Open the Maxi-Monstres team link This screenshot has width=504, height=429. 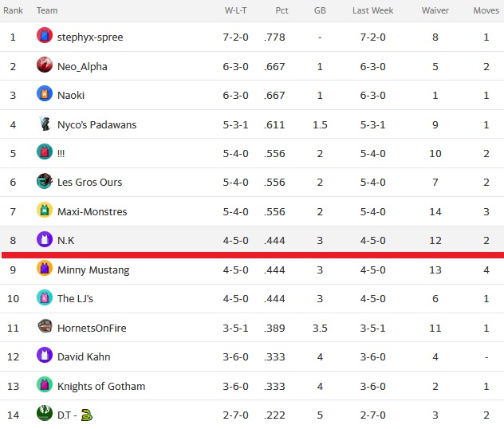point(92,212)
